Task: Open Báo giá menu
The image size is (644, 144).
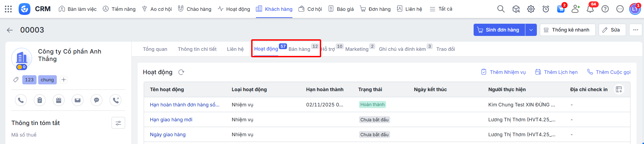Action: [x=341, y=9]
